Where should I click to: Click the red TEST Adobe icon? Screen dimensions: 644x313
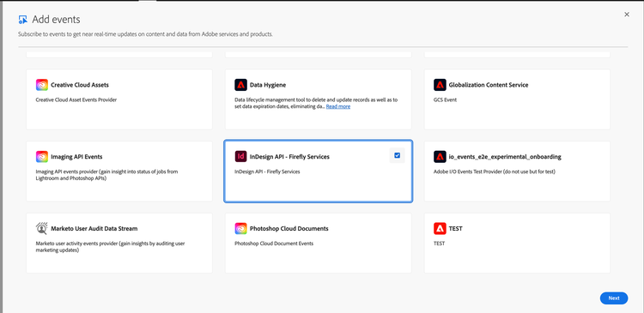coord(440,228)
